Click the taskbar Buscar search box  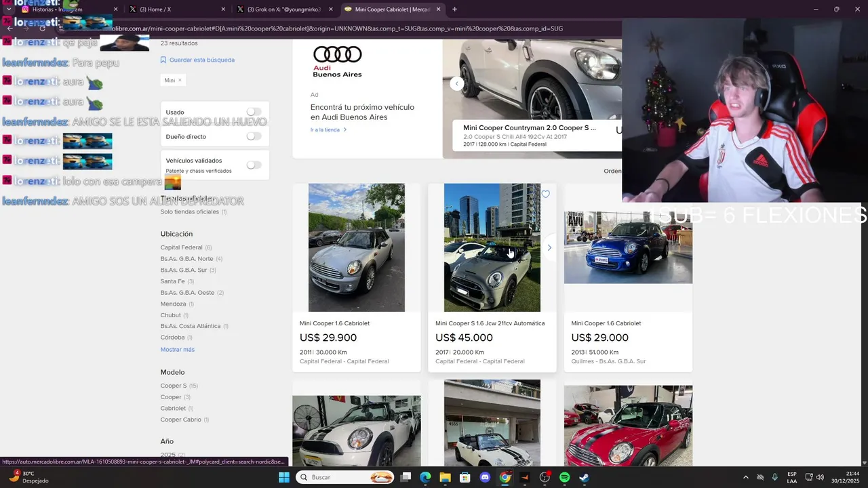(346, 477)
